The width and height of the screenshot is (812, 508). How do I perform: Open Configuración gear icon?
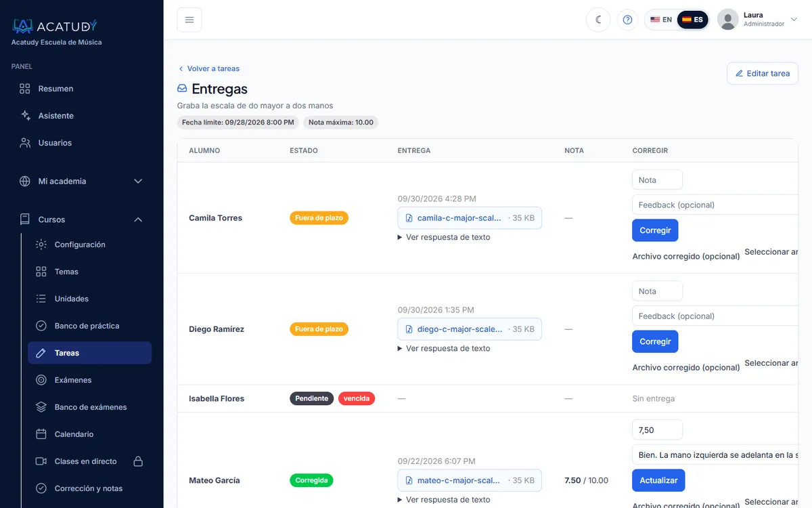(x=41, y=245)
